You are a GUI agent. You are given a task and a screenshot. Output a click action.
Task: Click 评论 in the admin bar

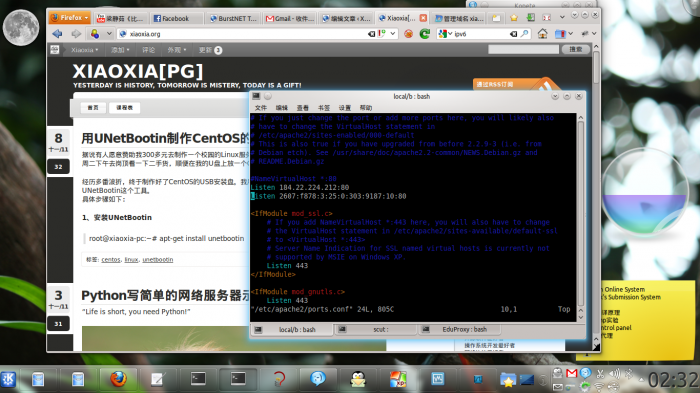149,50
